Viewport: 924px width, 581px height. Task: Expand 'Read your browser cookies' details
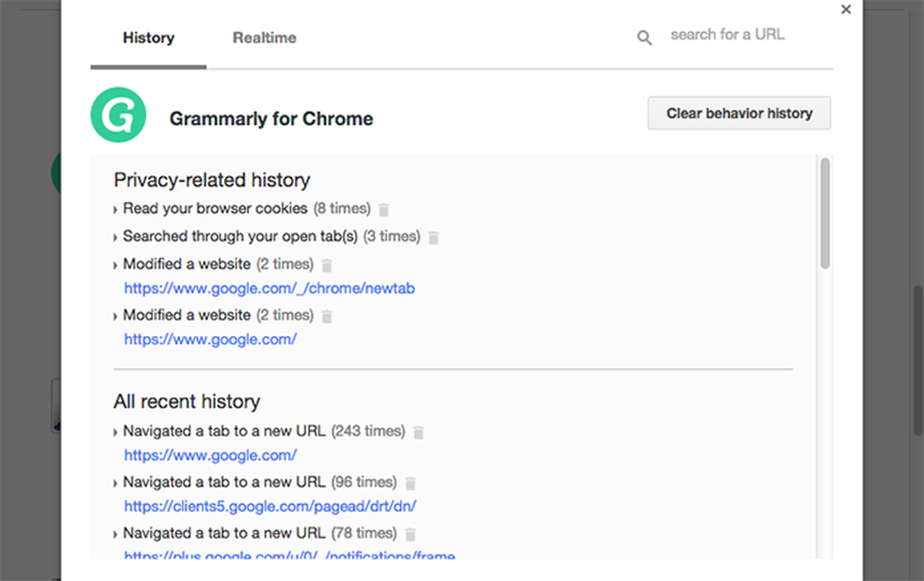(x=115, y=210)
